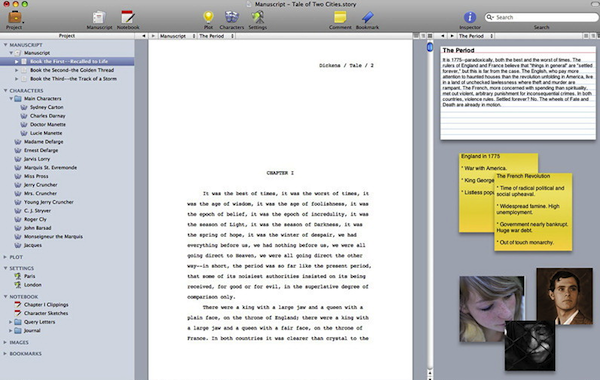Select Young Jerry Cruncher character

49,202
